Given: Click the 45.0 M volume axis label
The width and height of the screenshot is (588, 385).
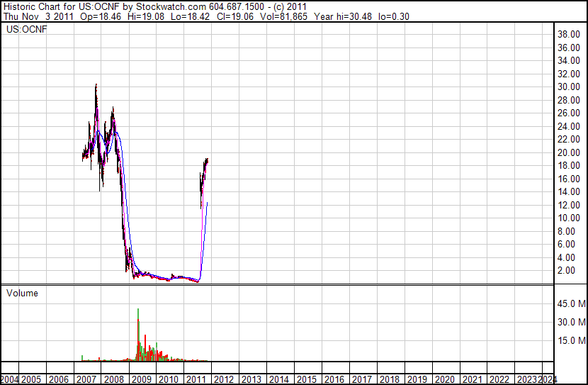Looking at the screenshot, I should pyautogui.click(x=571, y=304).
